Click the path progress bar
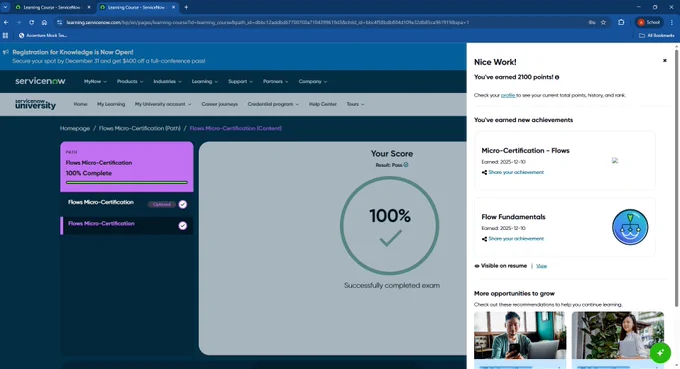 pyautogui.click(x=127, y=183)
